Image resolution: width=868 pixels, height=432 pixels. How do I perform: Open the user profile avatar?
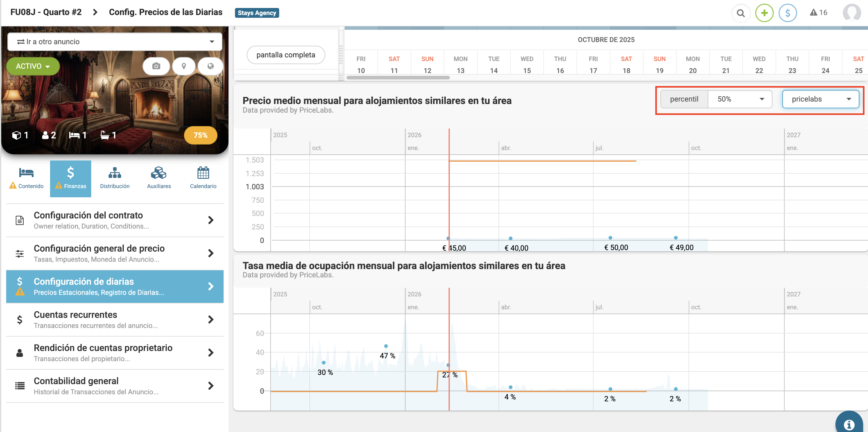click(x=851, y=13)
